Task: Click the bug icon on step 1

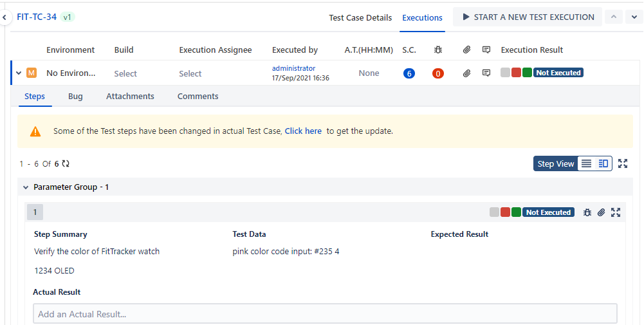Action: [x=587, y=212]
